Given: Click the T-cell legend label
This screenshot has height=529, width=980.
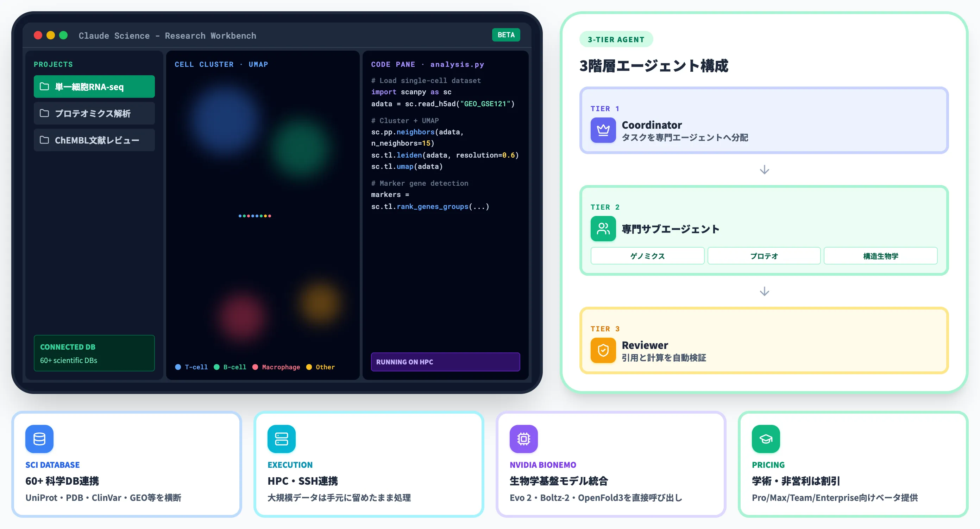Looking at the screenshot, I should (x=196, y=367).
